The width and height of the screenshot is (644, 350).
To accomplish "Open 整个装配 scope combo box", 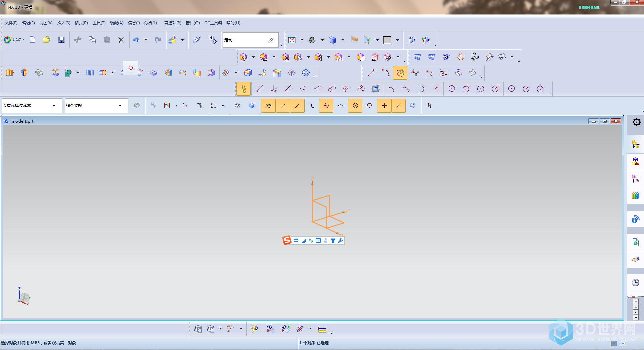I will [x=97, y=106].
